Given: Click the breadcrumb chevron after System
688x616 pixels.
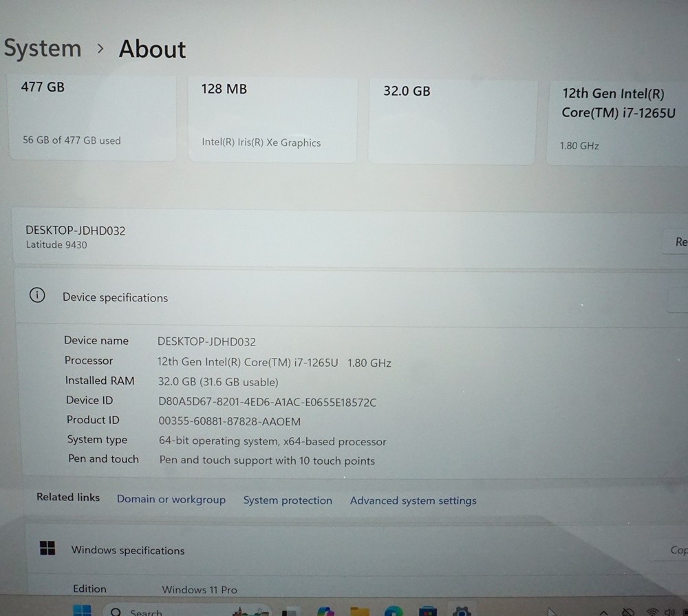Looking at the screenshot, I should point(100,48).
